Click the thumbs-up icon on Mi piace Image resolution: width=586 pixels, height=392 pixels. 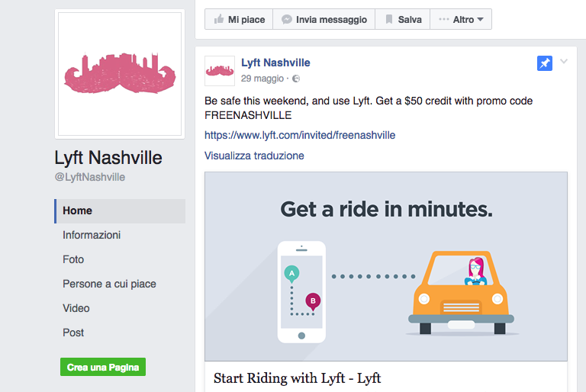[219, 20]
